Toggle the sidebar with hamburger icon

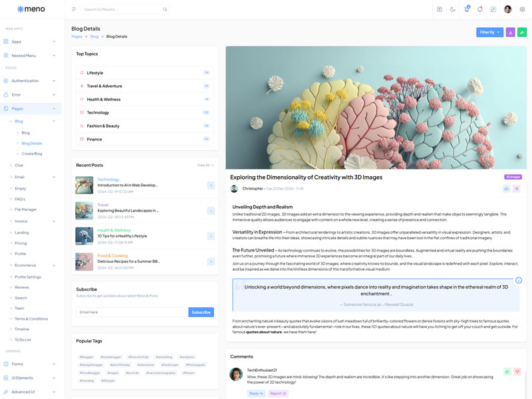pyautogui.click(x=74, y=9)
